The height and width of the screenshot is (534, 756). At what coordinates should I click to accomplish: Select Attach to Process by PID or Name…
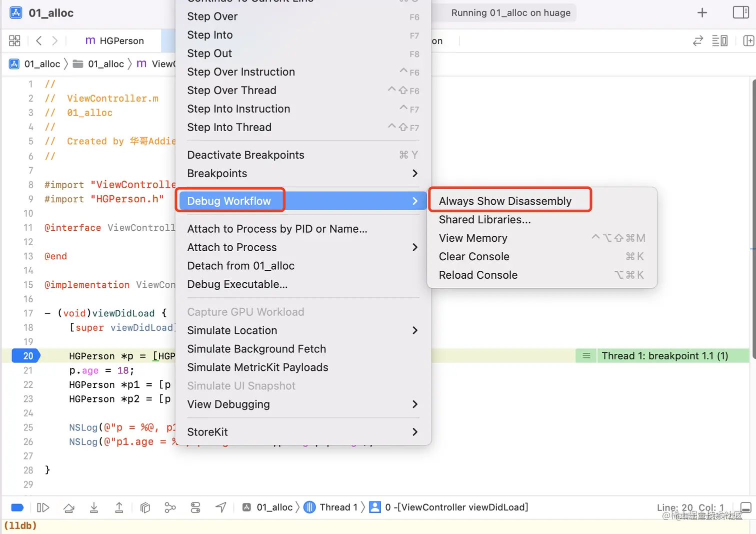click(x=303, y=229)
